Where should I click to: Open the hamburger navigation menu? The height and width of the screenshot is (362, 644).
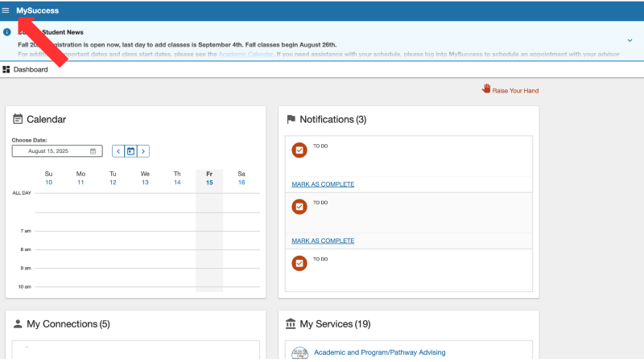pyautogui.click(x=6, y=10)
